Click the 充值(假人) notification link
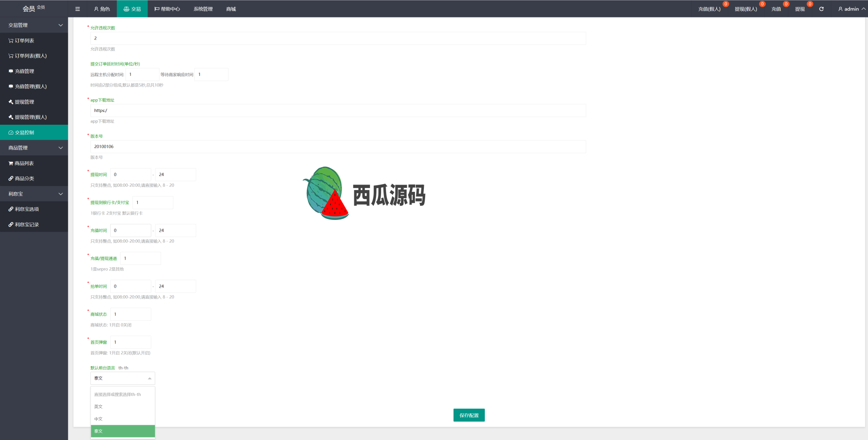The width and height of the screenshot is (868, 440). 709,8
